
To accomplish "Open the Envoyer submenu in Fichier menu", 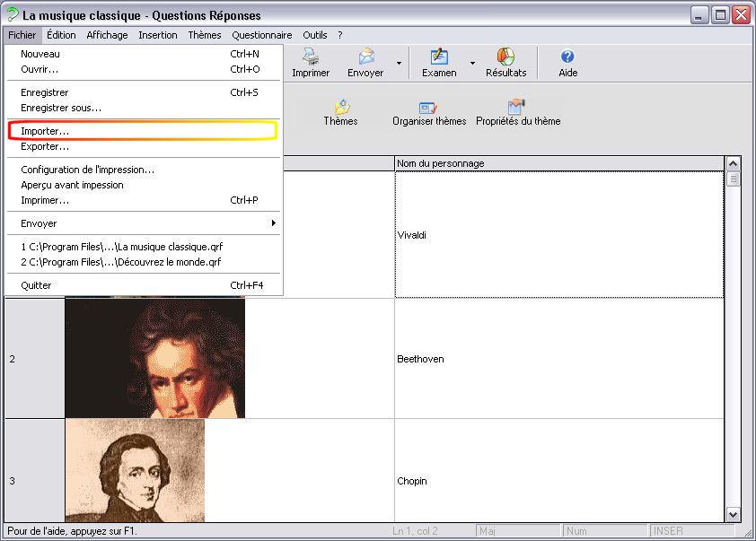I will pyautogui.click(x=143, y=223).
